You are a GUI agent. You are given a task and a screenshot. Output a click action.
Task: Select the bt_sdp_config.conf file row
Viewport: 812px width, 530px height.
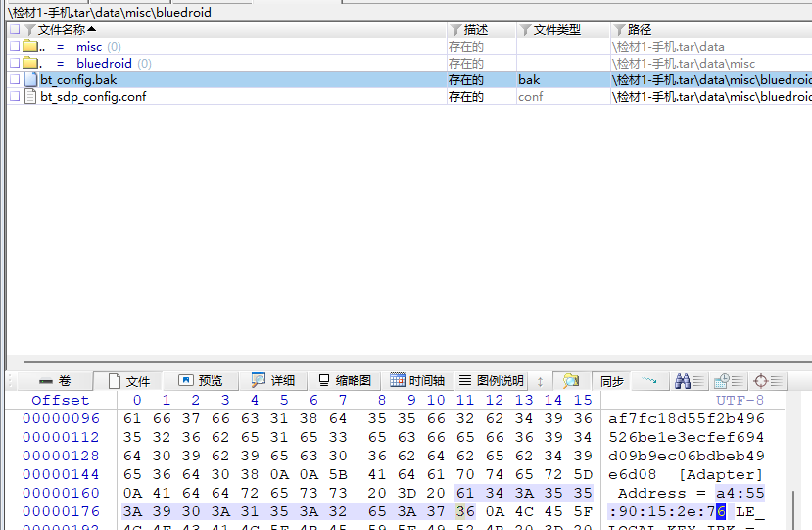93,97
